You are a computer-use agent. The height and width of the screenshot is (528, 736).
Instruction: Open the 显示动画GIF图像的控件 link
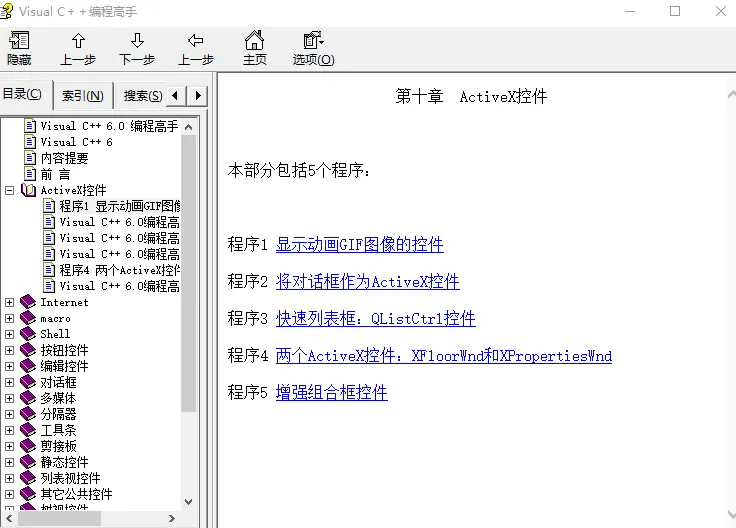click(359, 245)
